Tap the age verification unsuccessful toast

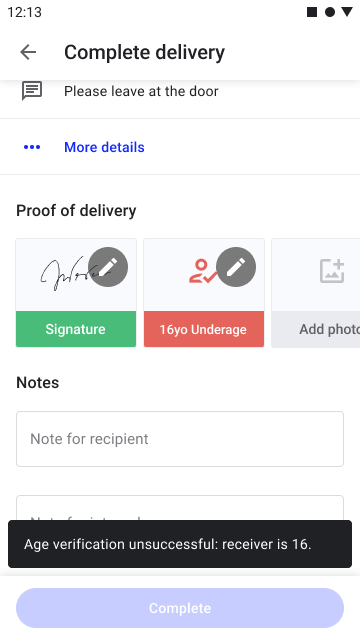click(x=180, y=544)
